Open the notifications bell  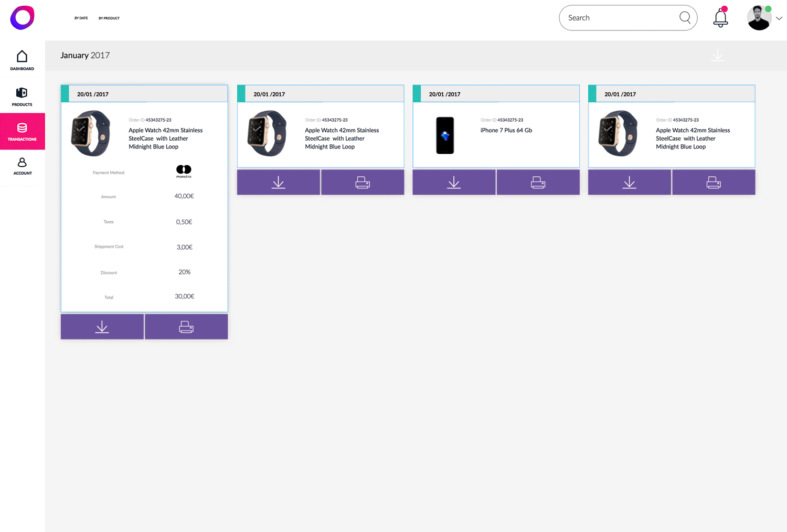tap(721, 18)
